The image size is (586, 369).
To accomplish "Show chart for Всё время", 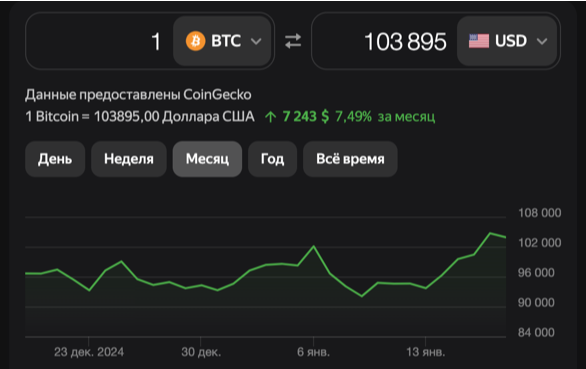I will point(350,159).
